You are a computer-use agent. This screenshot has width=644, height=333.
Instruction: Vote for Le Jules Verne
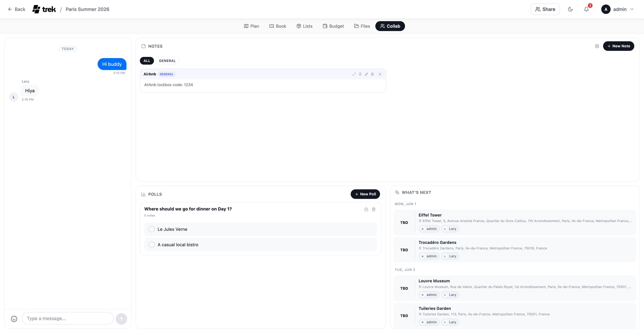(x=151, y=229)
